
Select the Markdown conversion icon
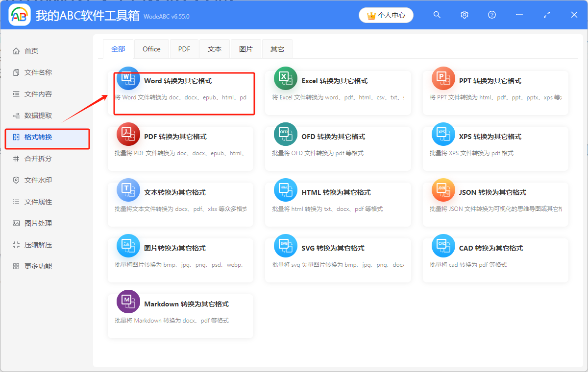(x=128, y=302)
